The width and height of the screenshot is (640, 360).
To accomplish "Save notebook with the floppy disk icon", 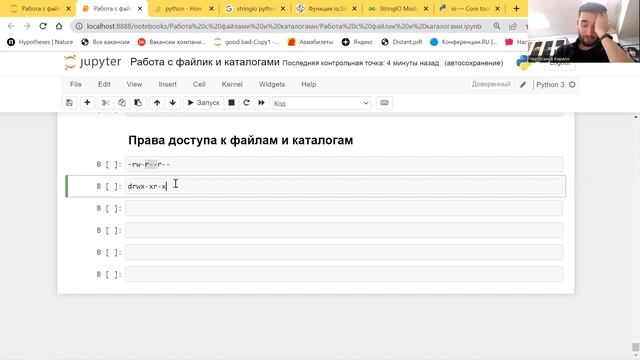I will 69,103.
